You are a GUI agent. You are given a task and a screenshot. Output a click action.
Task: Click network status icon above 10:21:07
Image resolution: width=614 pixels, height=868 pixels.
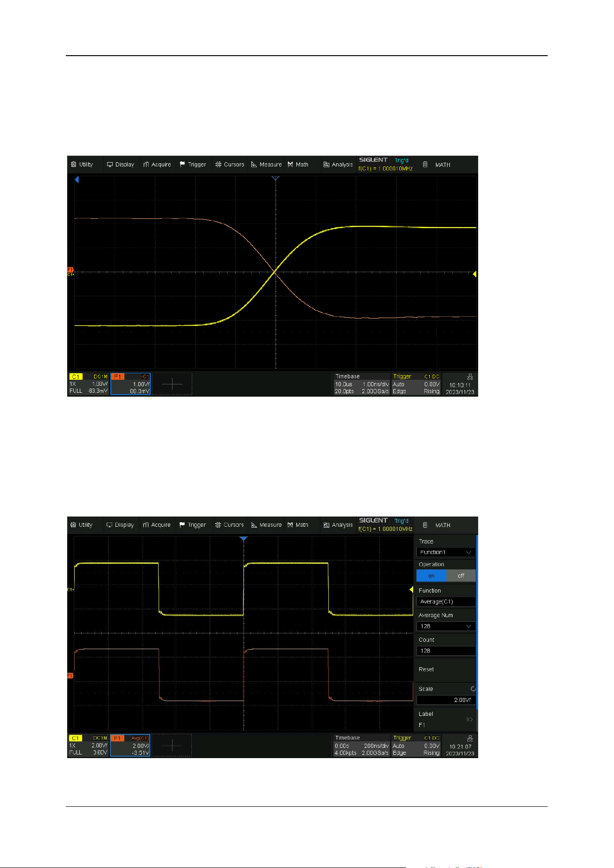(470, 738)
